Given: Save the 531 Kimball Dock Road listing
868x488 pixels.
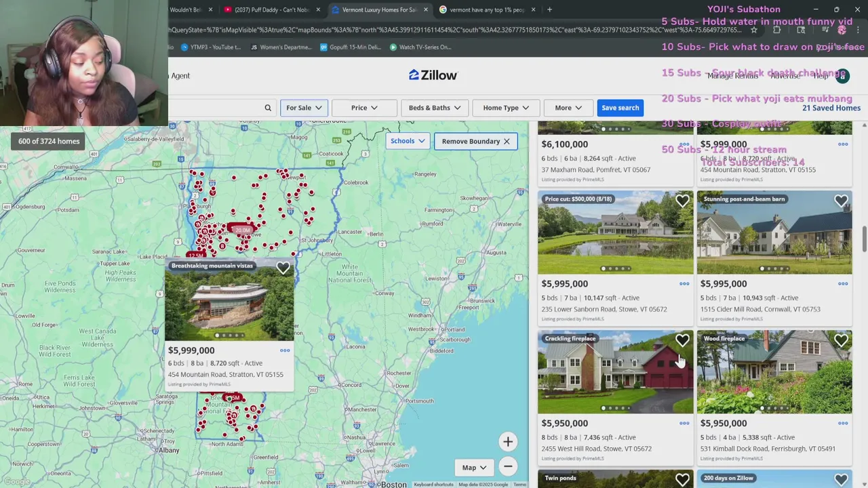Looking at the screenshot, I should tap(841, 340).
